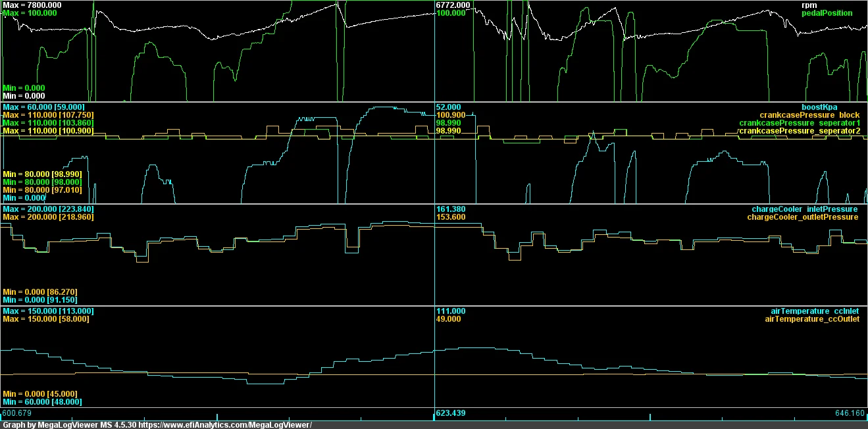The width and height of the screenshot is (868, 429).
Task: Click 'Min = 0.000 [86.270]' label
Action: tap(40, 292)
